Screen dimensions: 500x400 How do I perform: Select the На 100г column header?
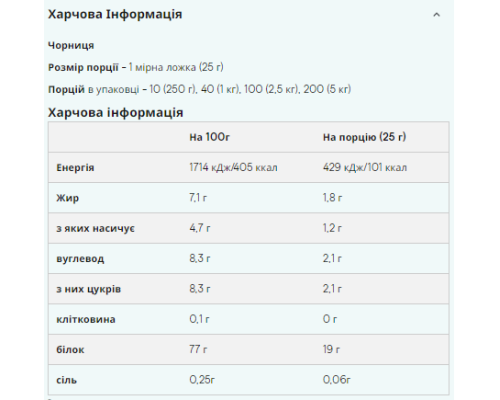[x=209, y=137]
